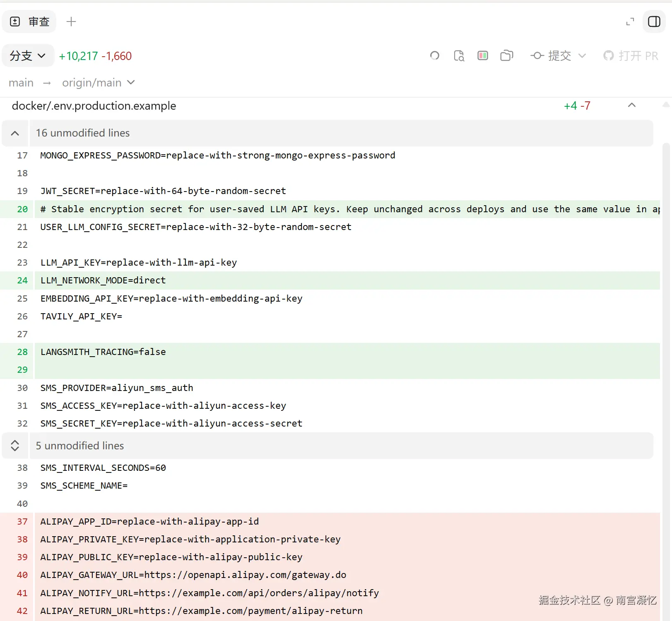The image size is (672, 621).
Task: Click the expand to fullscreen icon
Action: [x=630, y=22]
